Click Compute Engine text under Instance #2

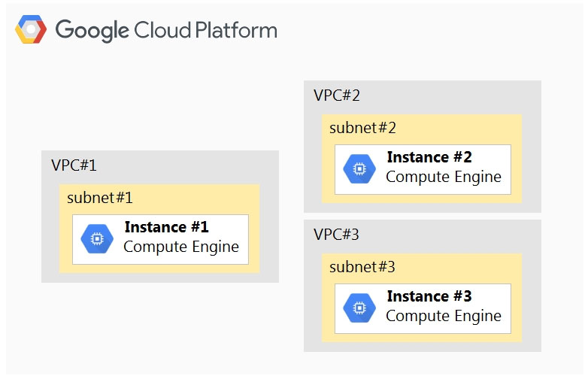443,177
